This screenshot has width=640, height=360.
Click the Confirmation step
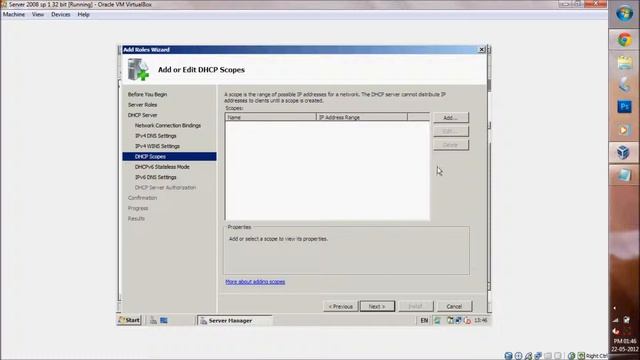tap(142, 198)
